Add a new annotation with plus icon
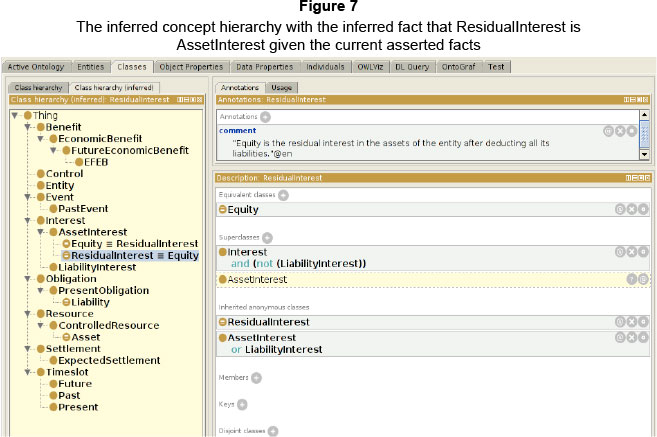This screenshot has height=437, width=657. click(265, 117)
